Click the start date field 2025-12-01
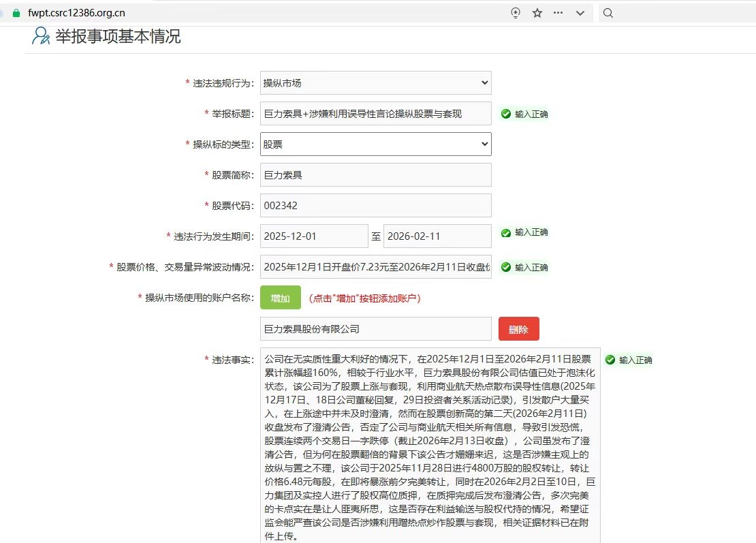The width and height of the screenshot is (756, 543). pyautogui.click(x=314, y=236)
